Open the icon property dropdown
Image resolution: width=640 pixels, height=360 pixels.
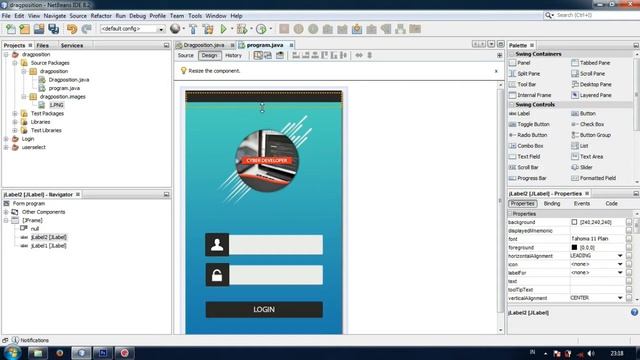[x=620, y=264]
